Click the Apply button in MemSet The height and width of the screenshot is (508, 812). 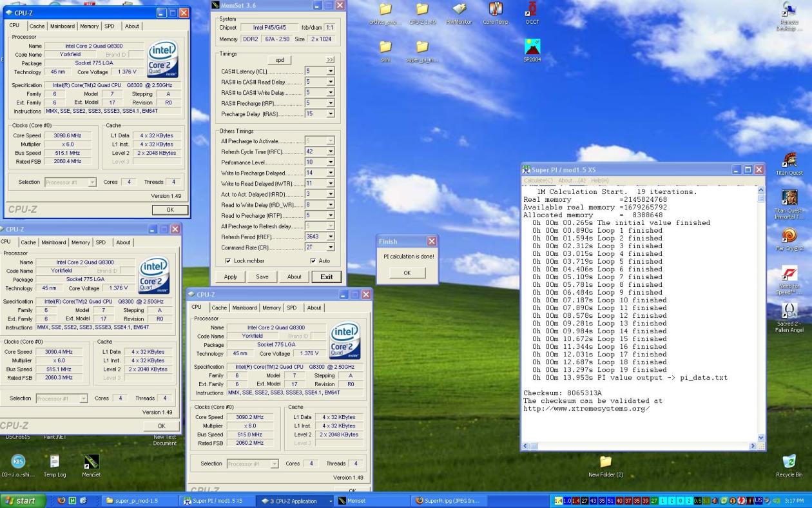point(231,277)
